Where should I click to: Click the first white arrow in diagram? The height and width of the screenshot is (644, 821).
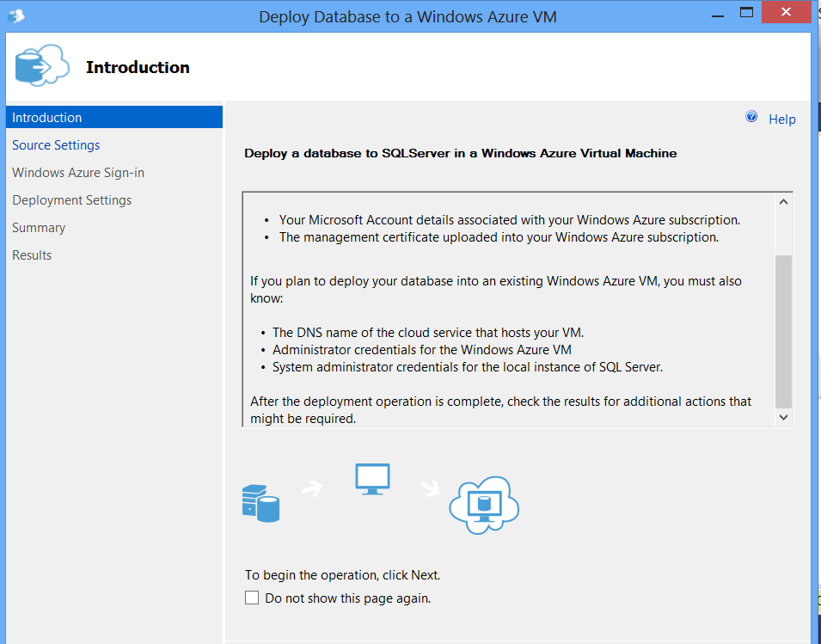click(312, 488)
